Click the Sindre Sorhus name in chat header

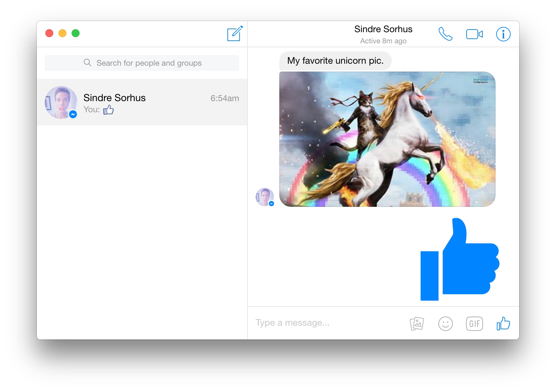pyautogui.click(x=383, y=29)
